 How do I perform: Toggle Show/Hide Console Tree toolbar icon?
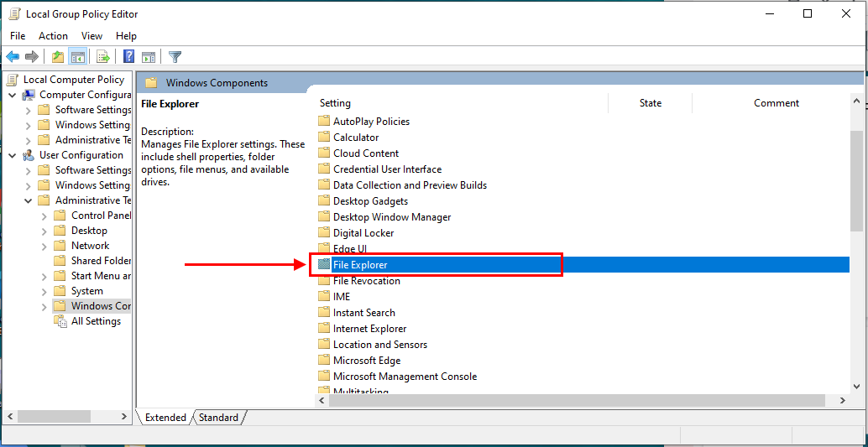[x=77, y=56]
